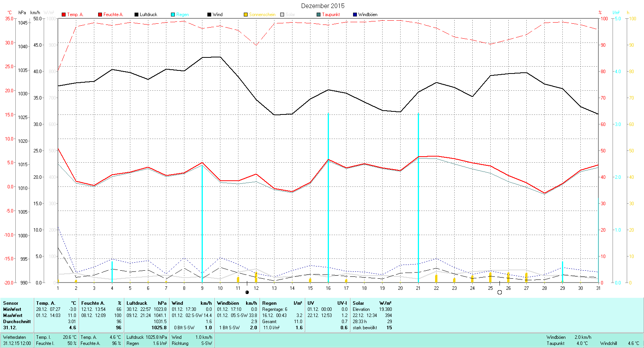
Task: Click the Regen legend label
Action: (182, 15)
